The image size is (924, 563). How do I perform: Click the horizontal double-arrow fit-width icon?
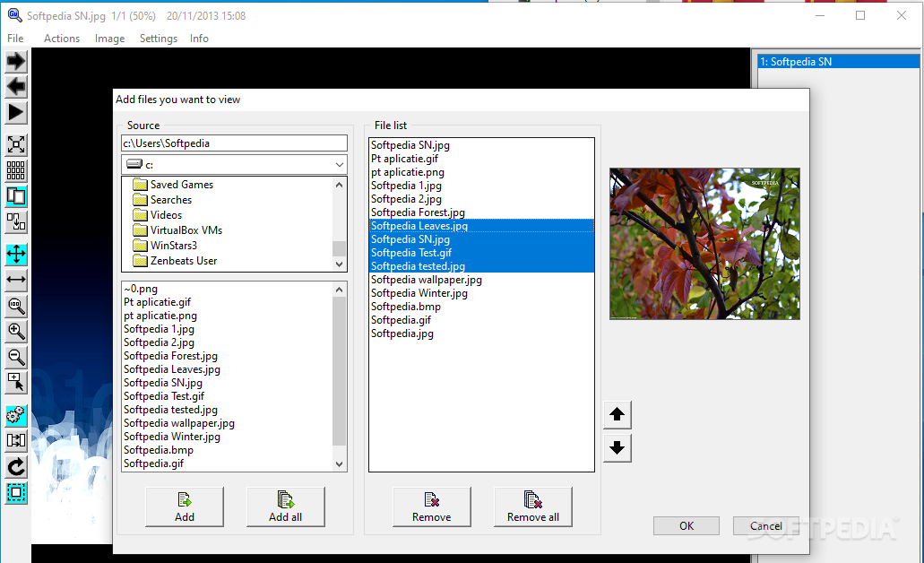16,280
